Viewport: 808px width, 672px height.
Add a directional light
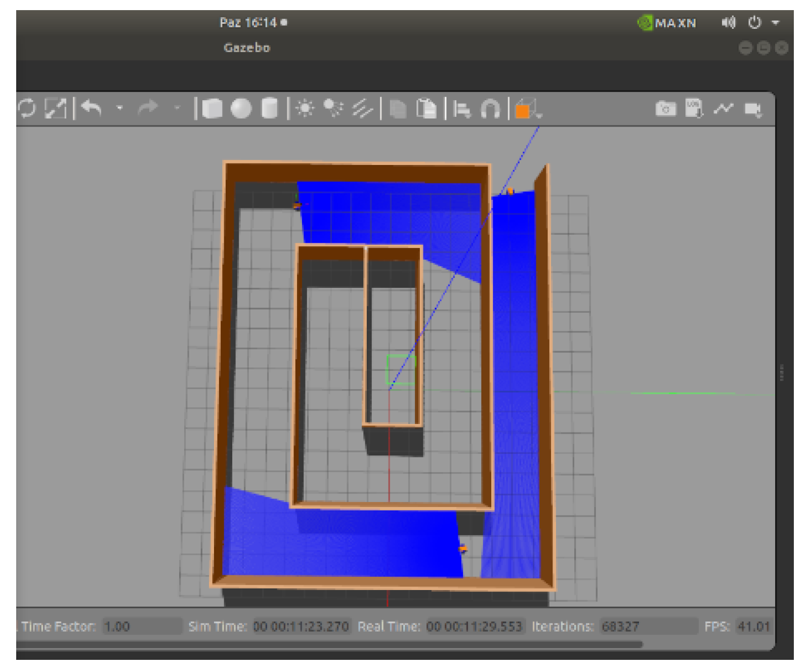click(362, 108)
